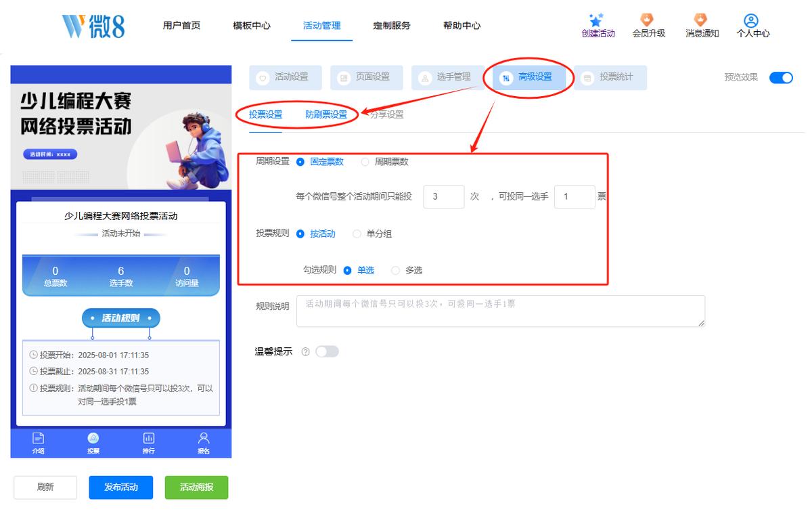Click the 刷新 button
The image size is (812, 526).
click(x=45, y=487)
